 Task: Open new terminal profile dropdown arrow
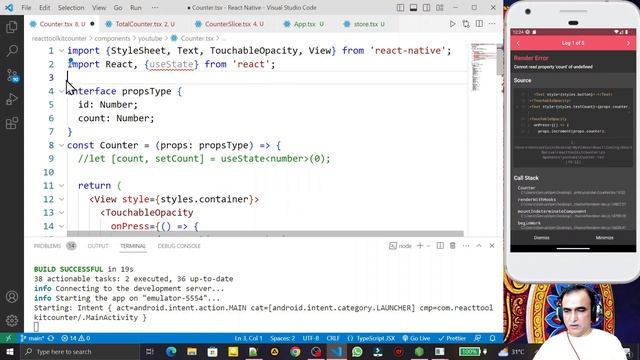click(x=428, y=246)
